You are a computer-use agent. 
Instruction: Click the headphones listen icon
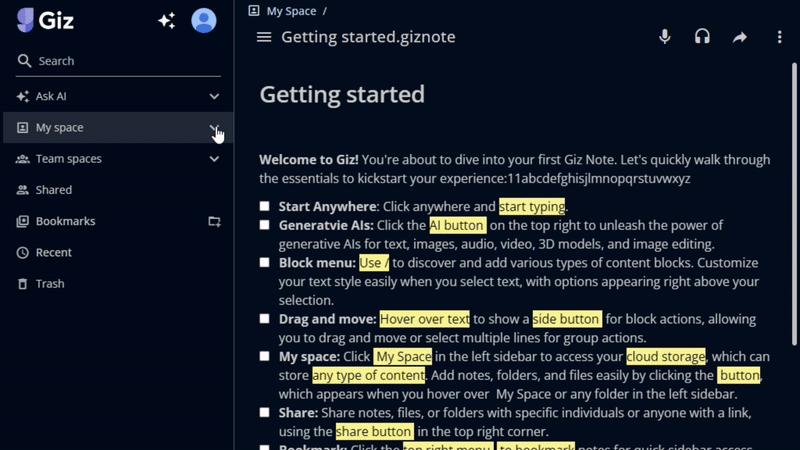tap(703, 37)
